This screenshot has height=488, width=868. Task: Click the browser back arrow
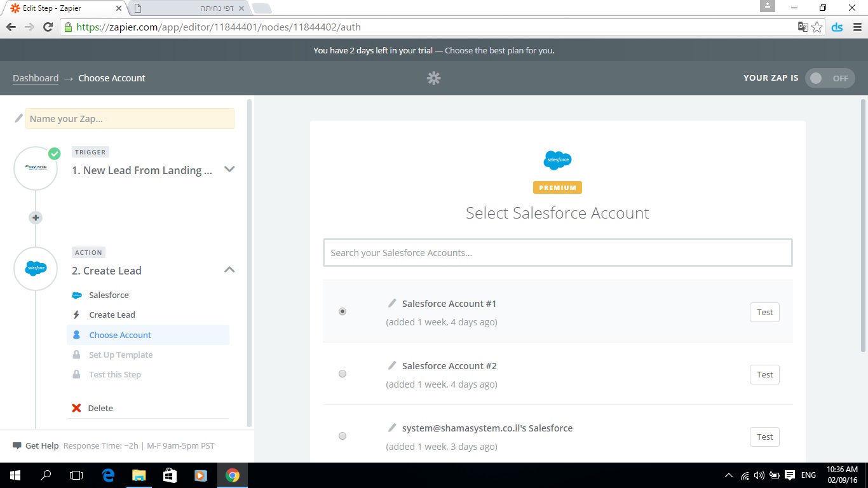point(11,27)
